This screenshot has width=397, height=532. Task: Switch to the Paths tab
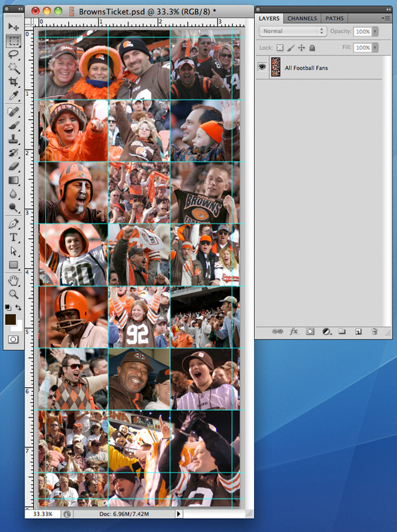[335, 19]
